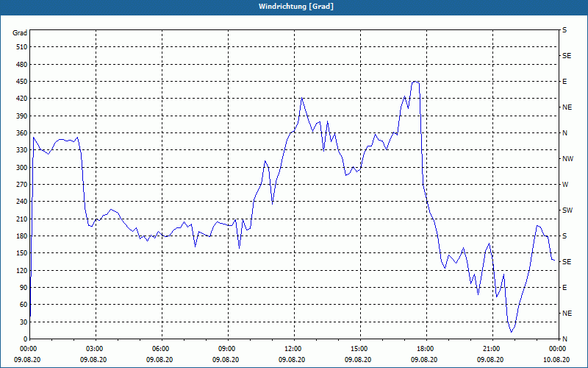The width and height of the screenshot is (588, 368).
Task: Click the curve's peak near 450 degrees
Action: [x=415, y=82]
